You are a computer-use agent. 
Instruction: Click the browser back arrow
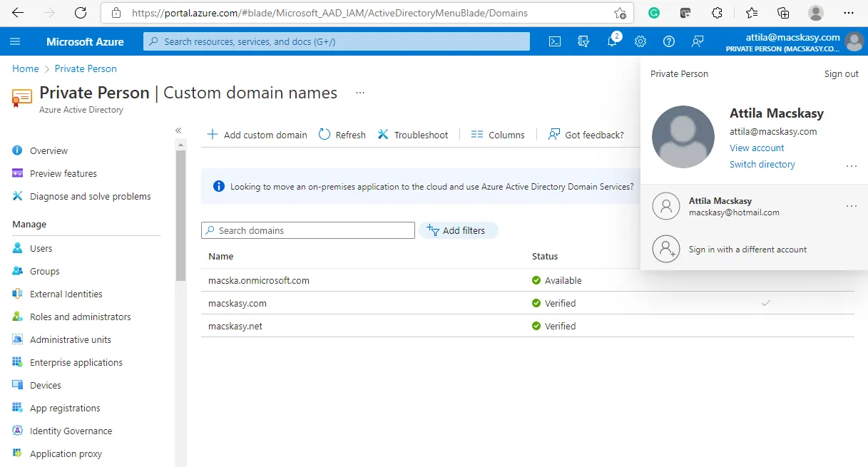click(17, 13)
